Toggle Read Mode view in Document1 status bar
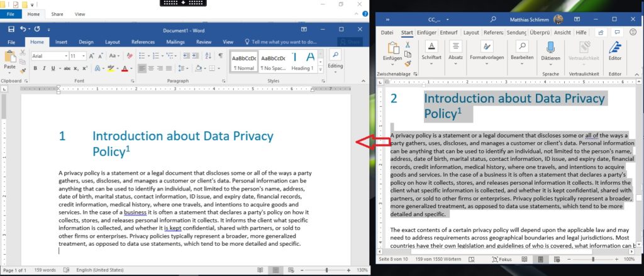Viewport: 644px width, 276px height. tap(260, 270)
